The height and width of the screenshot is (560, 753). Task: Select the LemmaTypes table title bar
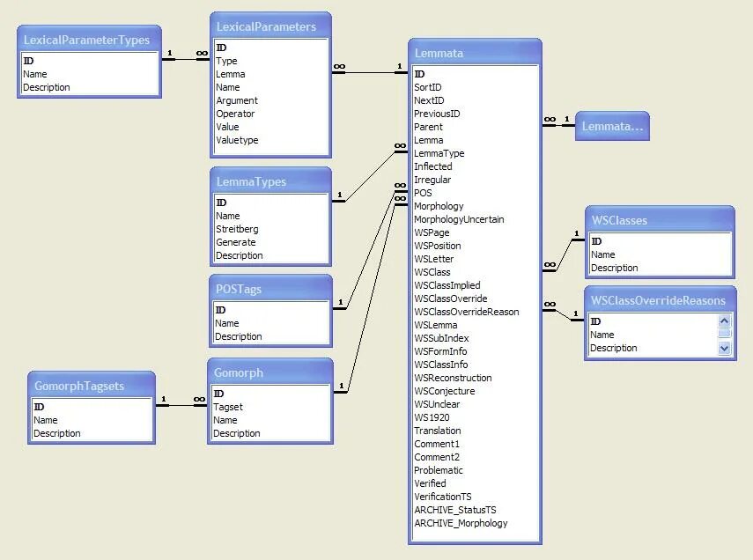[x=270, y=181]
